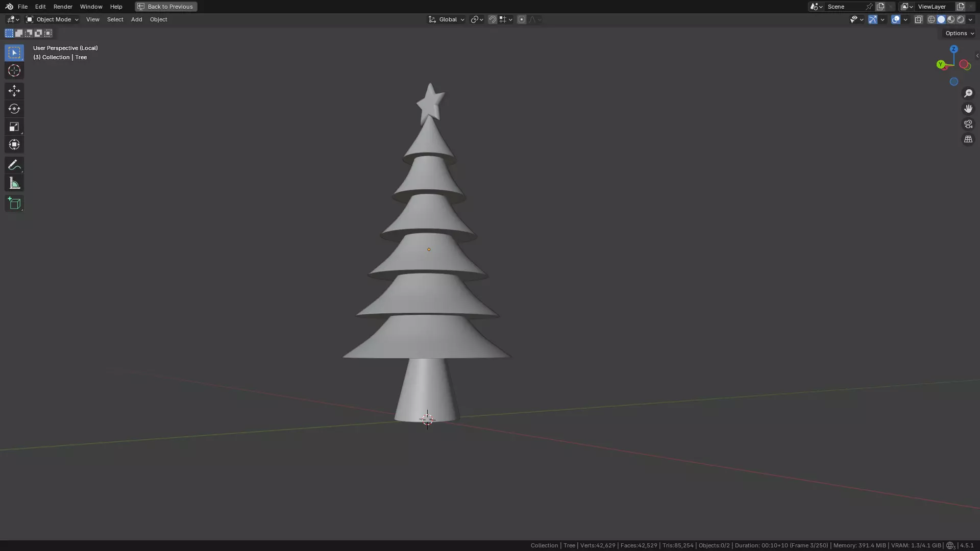
Task: Choose the Measure tool
Action: pyautogui.click(x=14, y=183)
